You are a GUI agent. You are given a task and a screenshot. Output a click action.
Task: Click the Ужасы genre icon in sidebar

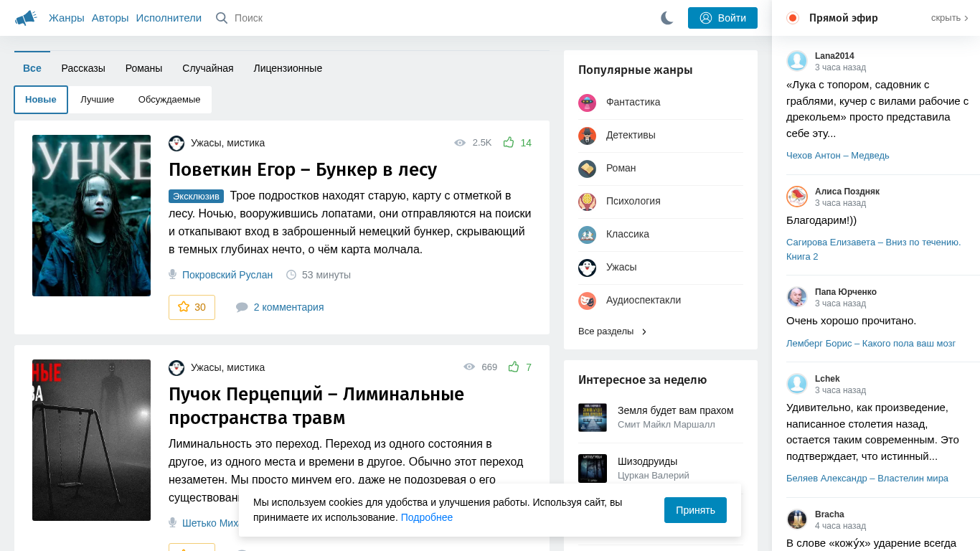587,268
